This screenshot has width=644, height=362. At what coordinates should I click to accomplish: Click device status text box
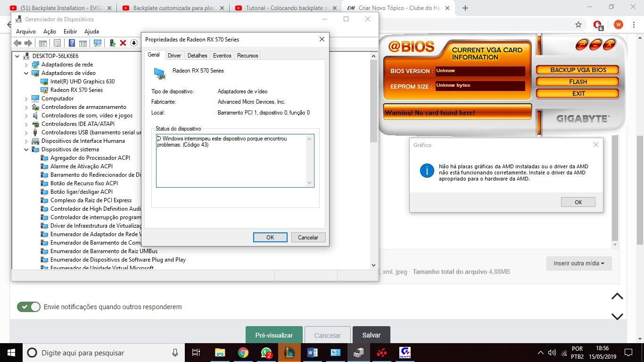[x=235, y=161]
